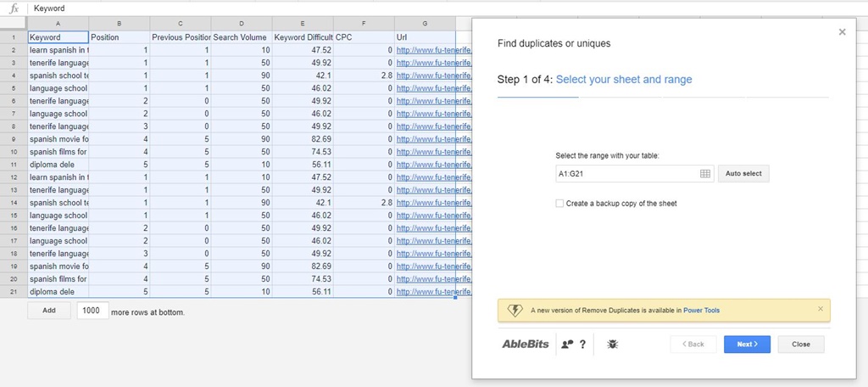Close the Find duplicates dialog with X
Screen dimensions: 868x387
coord(842,32)
